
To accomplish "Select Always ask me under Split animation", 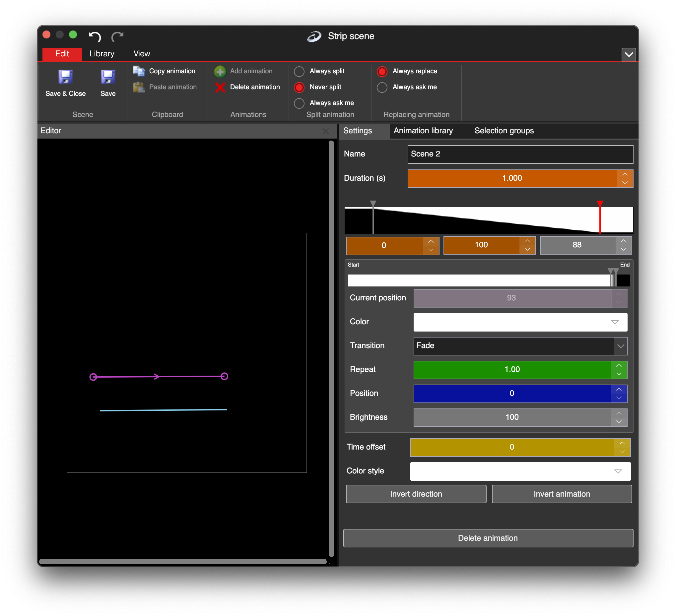I will pyautogui.click(x=299, y=103).
